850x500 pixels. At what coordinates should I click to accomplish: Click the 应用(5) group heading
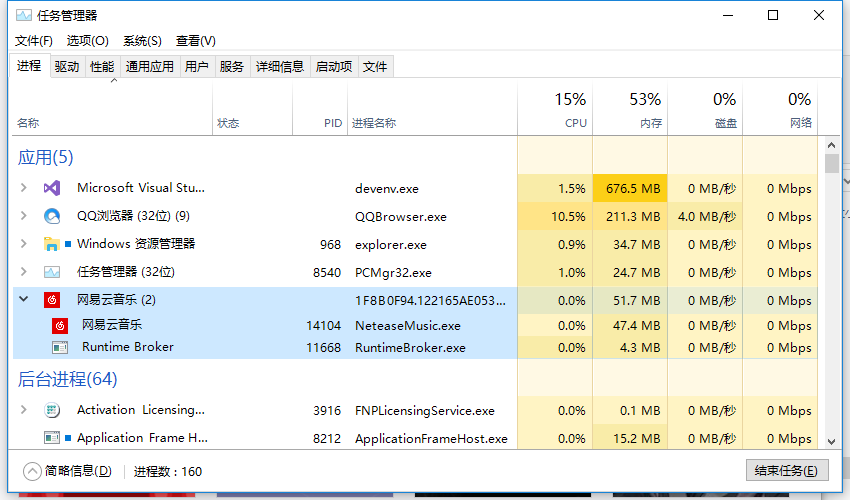[x=46, y=157]
